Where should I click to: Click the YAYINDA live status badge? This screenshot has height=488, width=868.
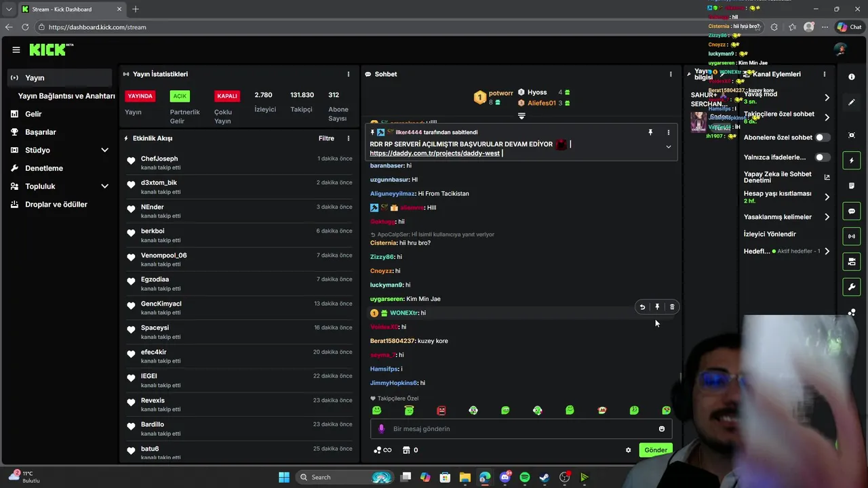point(140,96)
